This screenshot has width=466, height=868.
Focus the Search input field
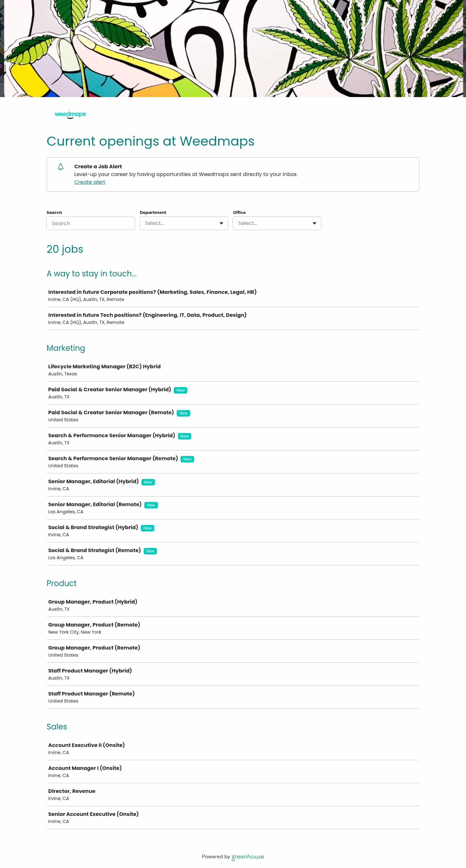pyautogui.click(x=91, y=223)
